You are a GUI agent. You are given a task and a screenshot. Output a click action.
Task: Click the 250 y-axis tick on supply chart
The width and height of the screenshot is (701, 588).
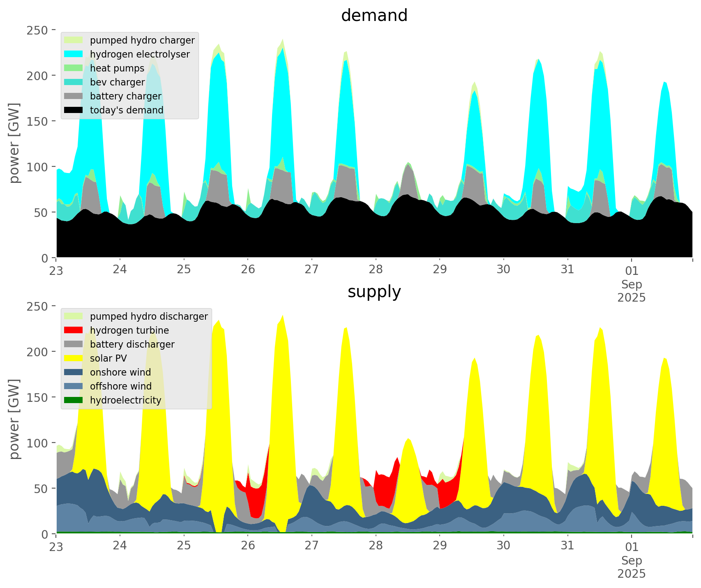click(x=40, y=306)
